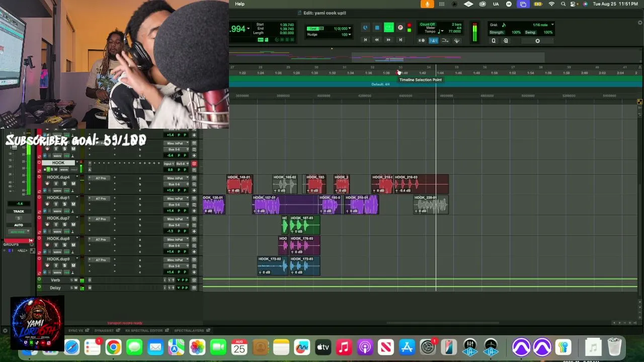Click the ALL group in Groups list
The image size is (644, 362).
[22, 250]
